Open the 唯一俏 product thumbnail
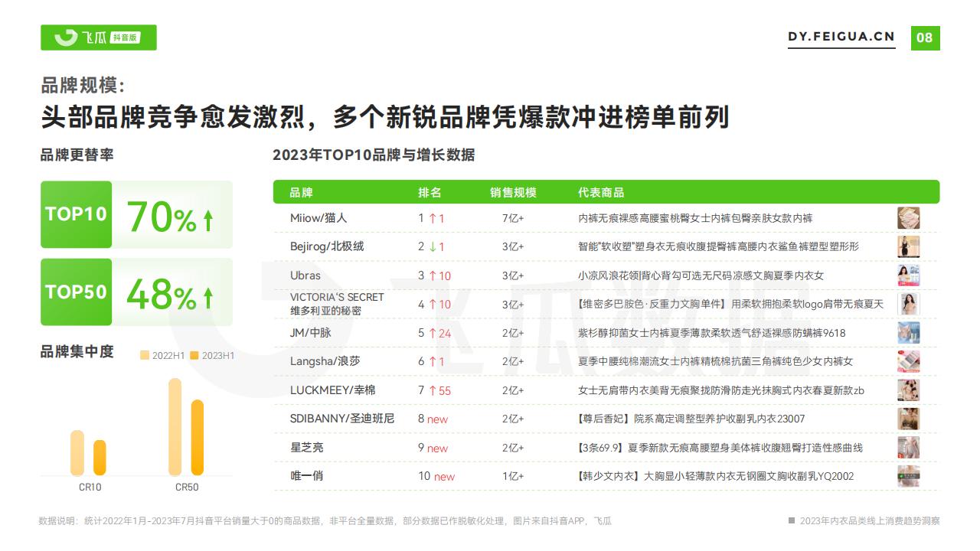This screenshot has width=980, height=551. pos(909,476)
